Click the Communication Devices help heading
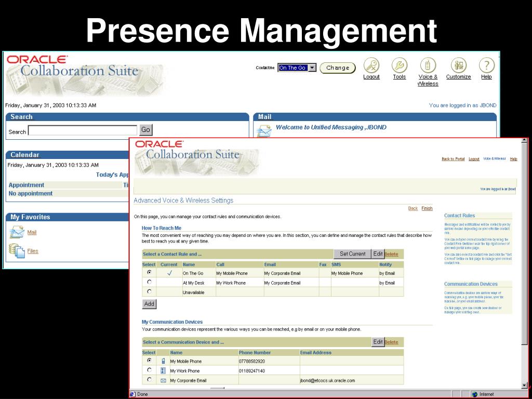The height and width of the screenshot is (399, 532). click(x=471, y=284)
